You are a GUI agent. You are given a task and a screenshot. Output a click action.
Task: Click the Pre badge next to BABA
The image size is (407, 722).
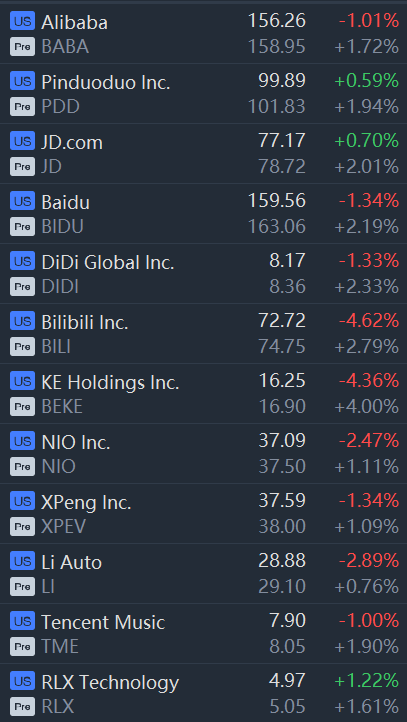pyautogui.click(x=22, y=47)
